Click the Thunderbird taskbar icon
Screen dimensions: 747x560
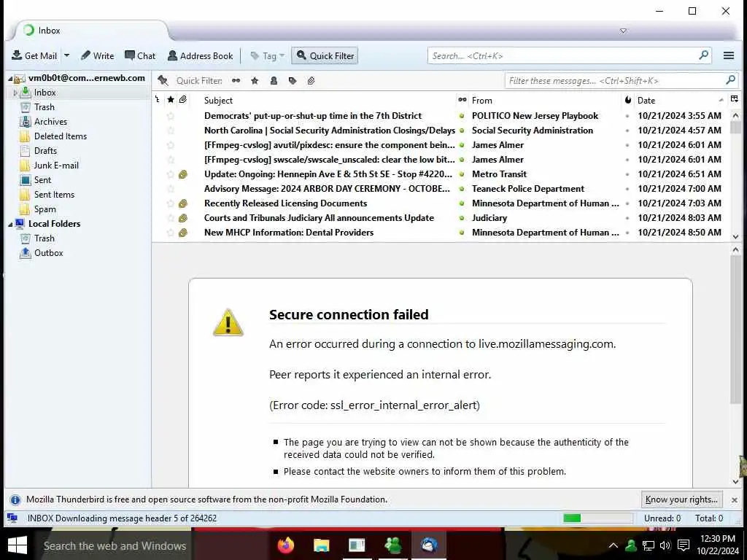[x=429, y=545]
